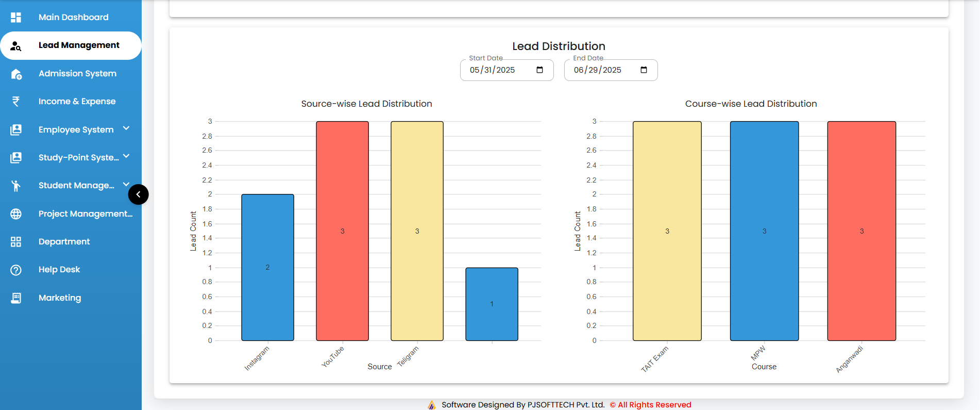Screen dimensions: 980x410
Task: Expand the Study-Point System submenu chevron
Action: pyautogui.click(x=126, y=156)
